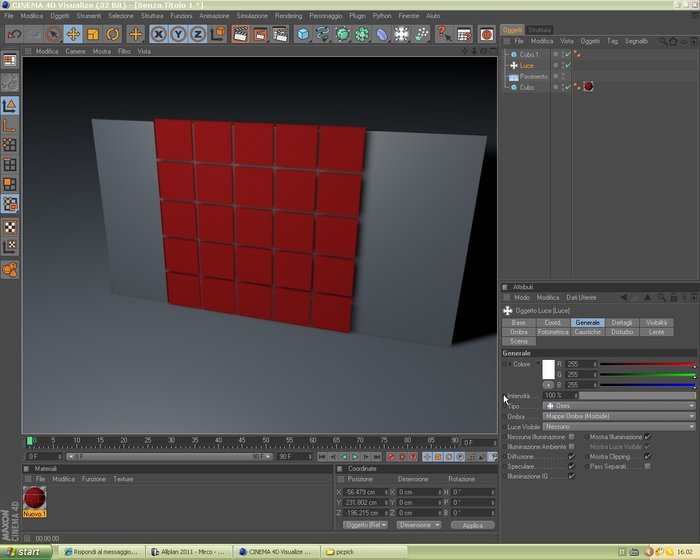Open the Dimensione dropdown

(418, 525)
